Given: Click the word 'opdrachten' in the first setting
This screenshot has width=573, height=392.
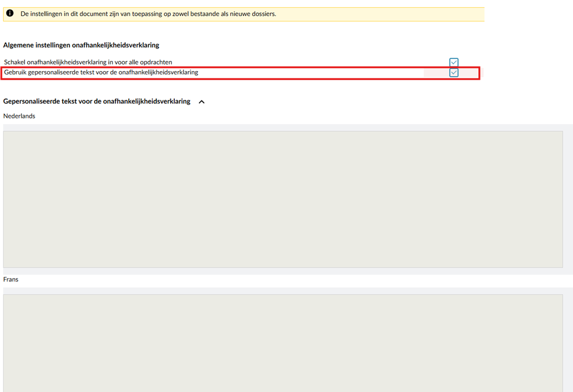Looking at the screenshot, I should tap(156, 62).
